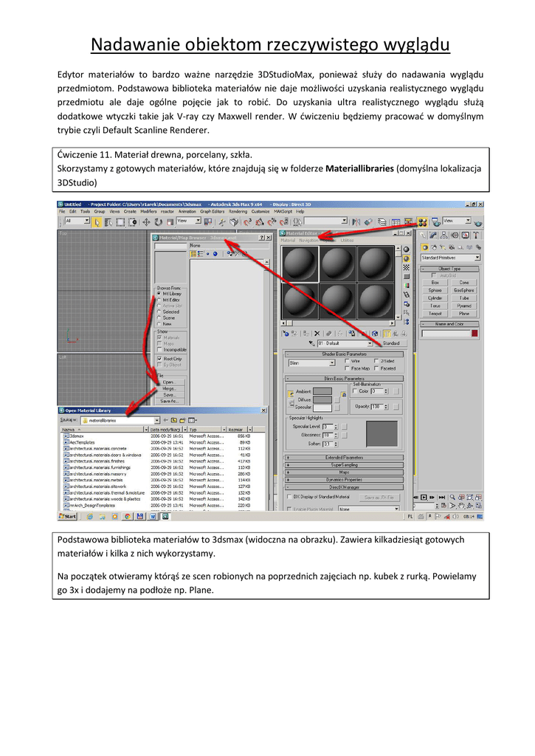This screenshot has width=535, height=756.
Task: Click the Pick Material eyedropper icon
Action: pos(312,343)
